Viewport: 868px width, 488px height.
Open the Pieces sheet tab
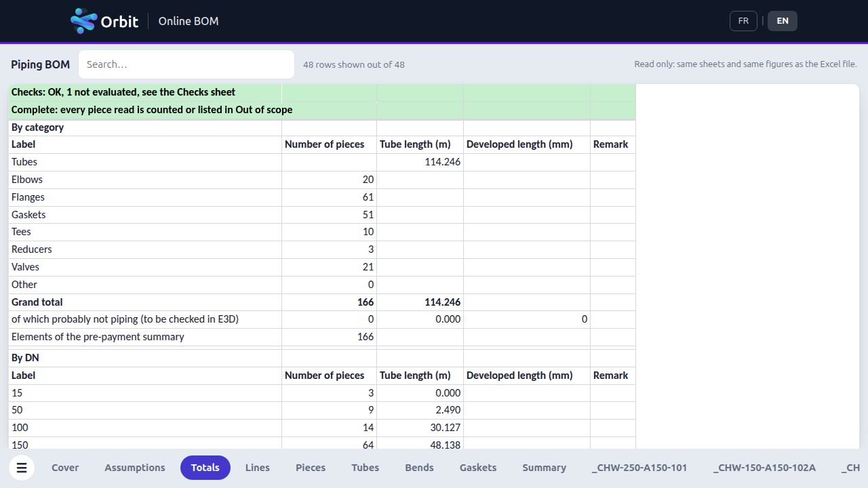(311, 468)
